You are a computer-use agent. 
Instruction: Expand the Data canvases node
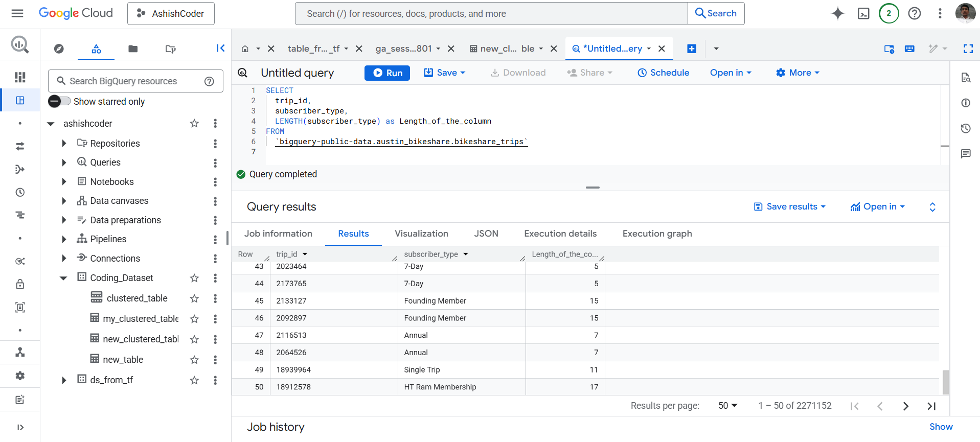(64, 201)
